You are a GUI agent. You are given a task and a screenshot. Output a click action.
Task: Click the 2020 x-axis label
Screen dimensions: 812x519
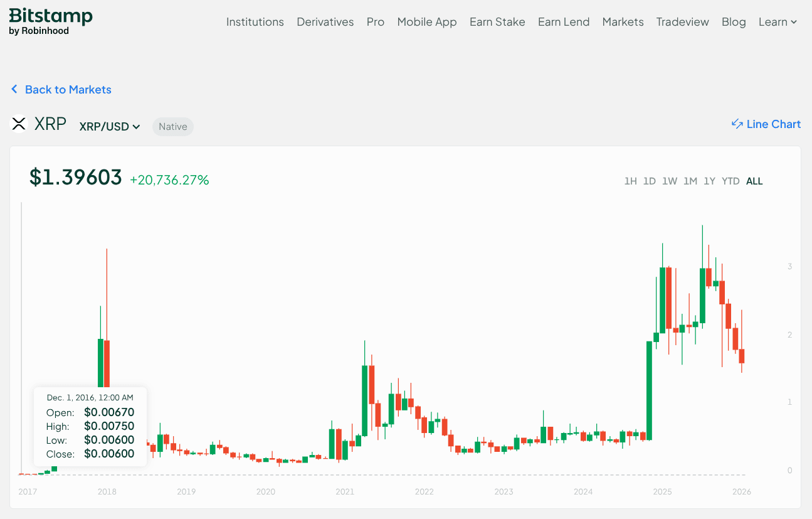pos(266,491)
